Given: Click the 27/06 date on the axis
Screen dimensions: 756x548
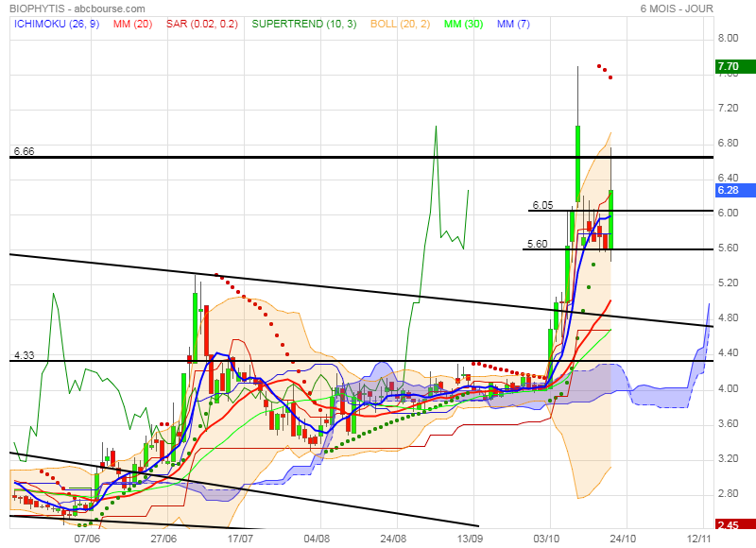Looking at the screenshot, I should [163, 539].
